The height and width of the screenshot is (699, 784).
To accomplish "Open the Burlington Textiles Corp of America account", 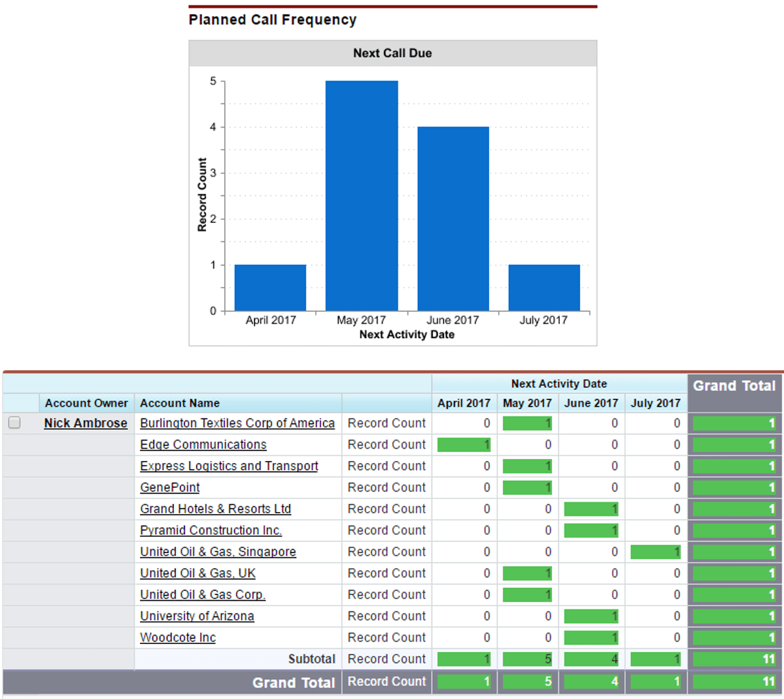I will 237,423.
